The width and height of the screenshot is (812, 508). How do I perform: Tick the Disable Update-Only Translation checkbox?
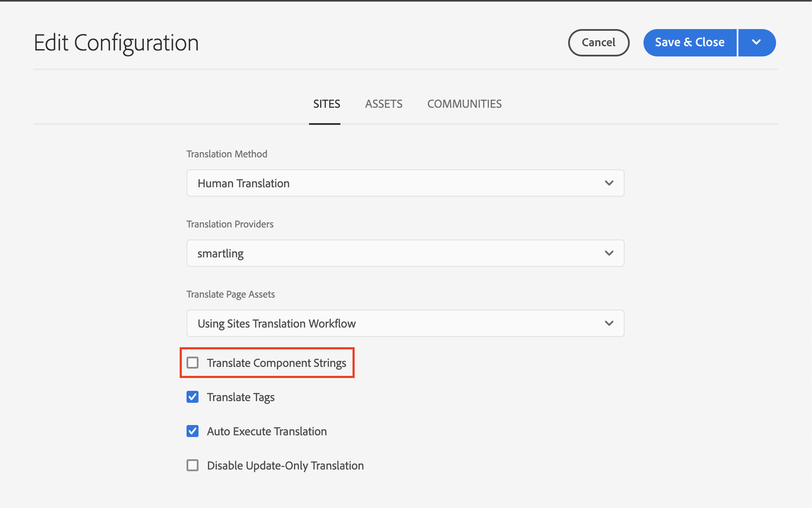point(193,465)
